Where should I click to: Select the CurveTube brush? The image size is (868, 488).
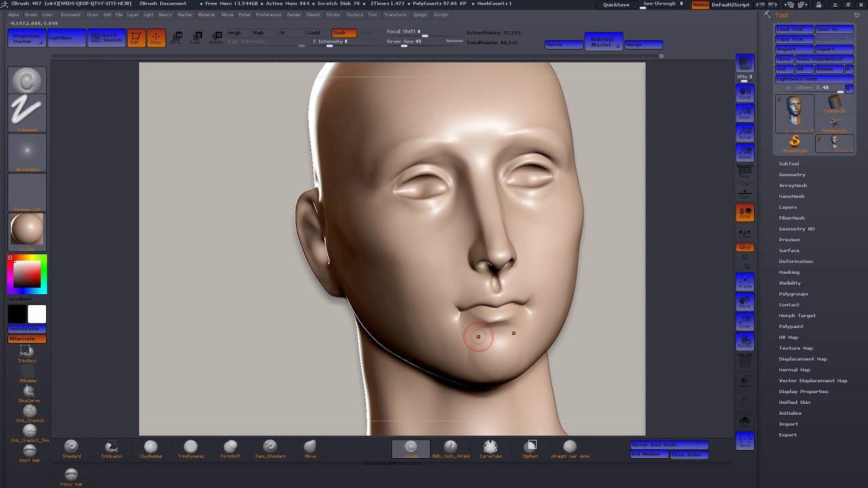[490, 447]
